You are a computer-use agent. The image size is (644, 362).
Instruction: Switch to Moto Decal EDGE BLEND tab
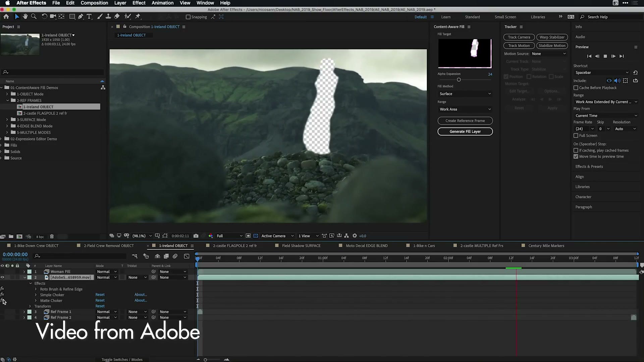click(x=367, y=246)
